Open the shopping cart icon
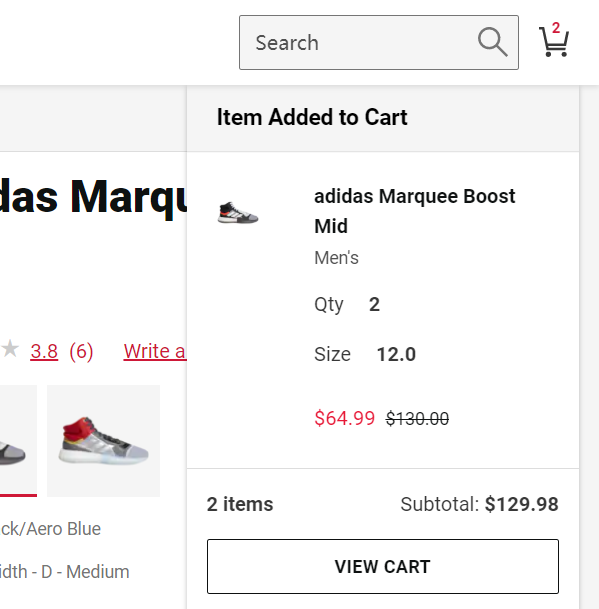 point(554,40)
